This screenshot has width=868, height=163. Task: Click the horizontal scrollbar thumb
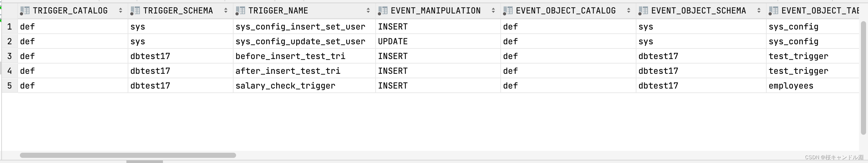(128, 155)
